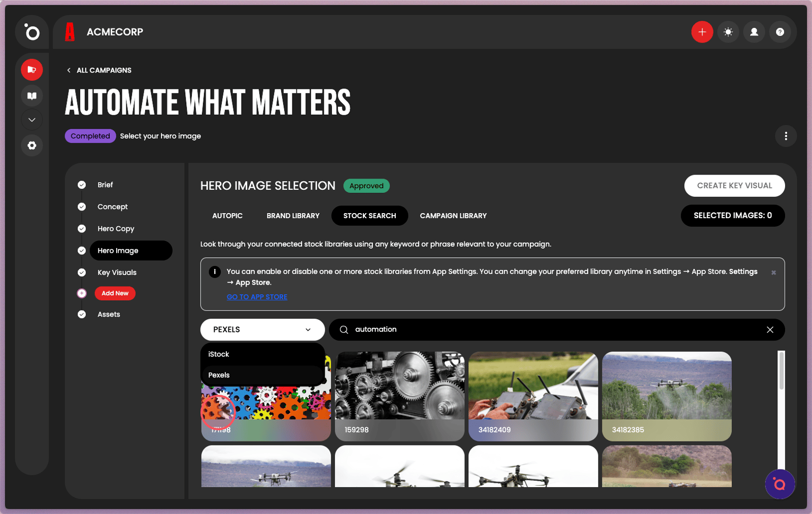Click the Omneky logo icon in sidebar

[x=32, y=32]
